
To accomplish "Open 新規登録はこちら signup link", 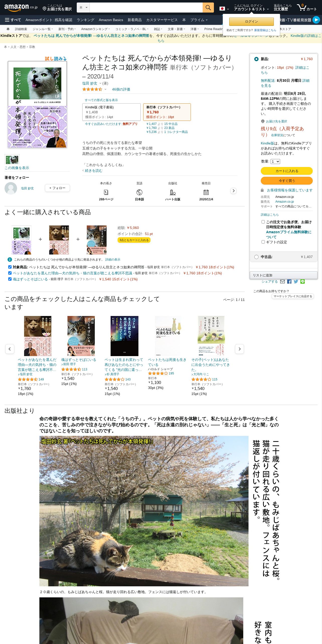I will 265,30.
